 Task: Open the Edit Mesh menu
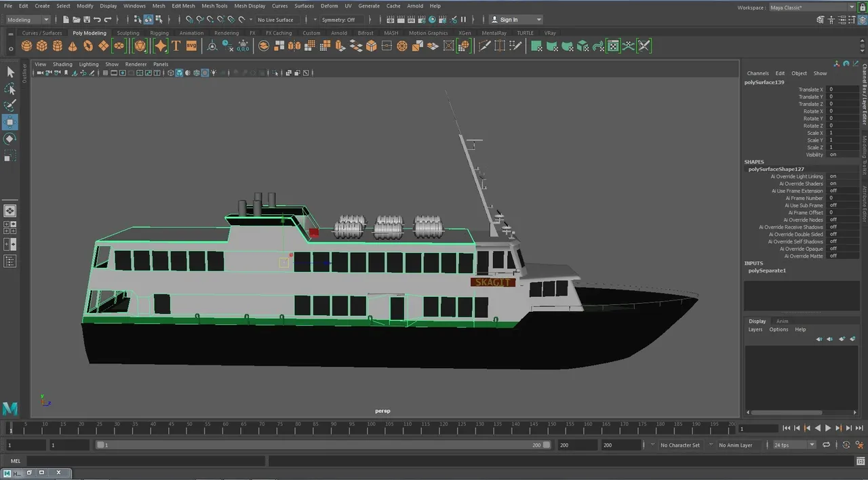pos(183,5)
